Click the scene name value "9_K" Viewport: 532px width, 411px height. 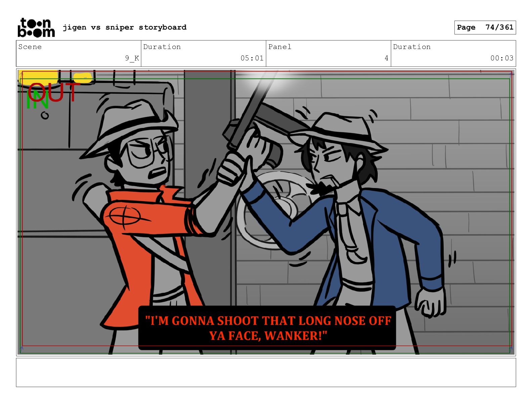pyautogui.click(x=132, y=58)
